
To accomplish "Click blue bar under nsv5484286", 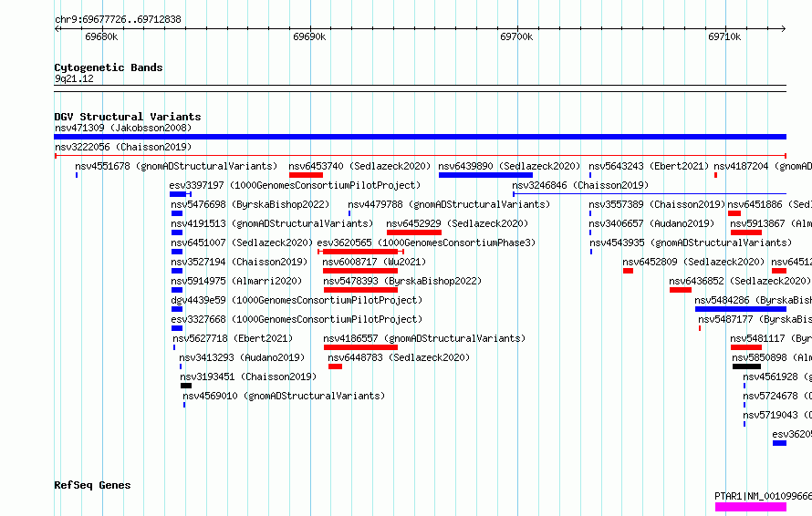I will [x=741, y=309].
